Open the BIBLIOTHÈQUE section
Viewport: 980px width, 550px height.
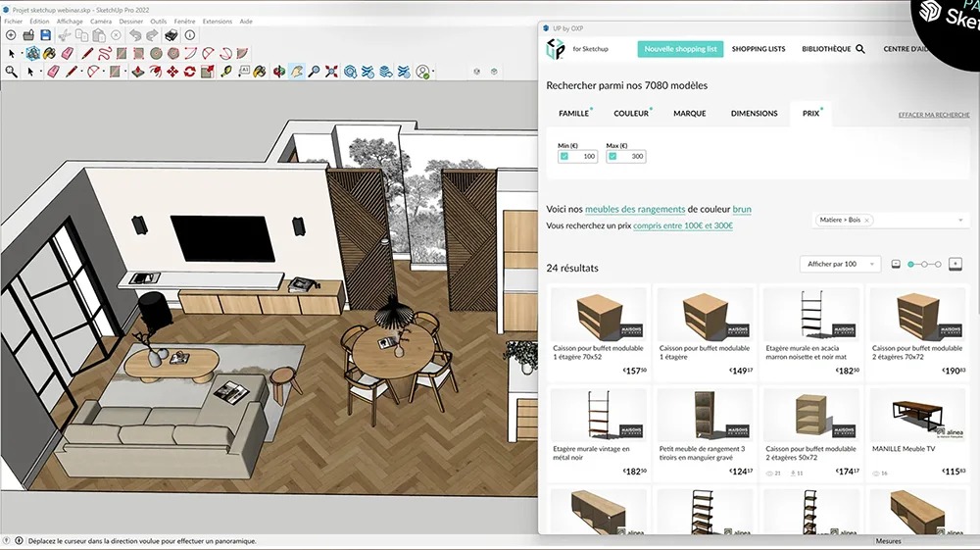(x=826, y=49)
